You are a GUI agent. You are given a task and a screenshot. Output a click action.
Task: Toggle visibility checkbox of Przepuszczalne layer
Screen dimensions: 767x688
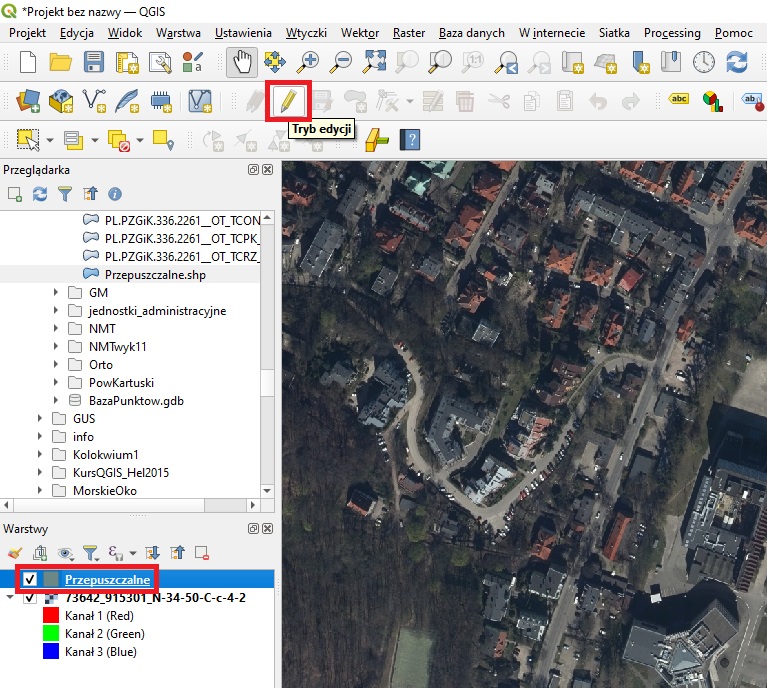[x=30, y=580]
